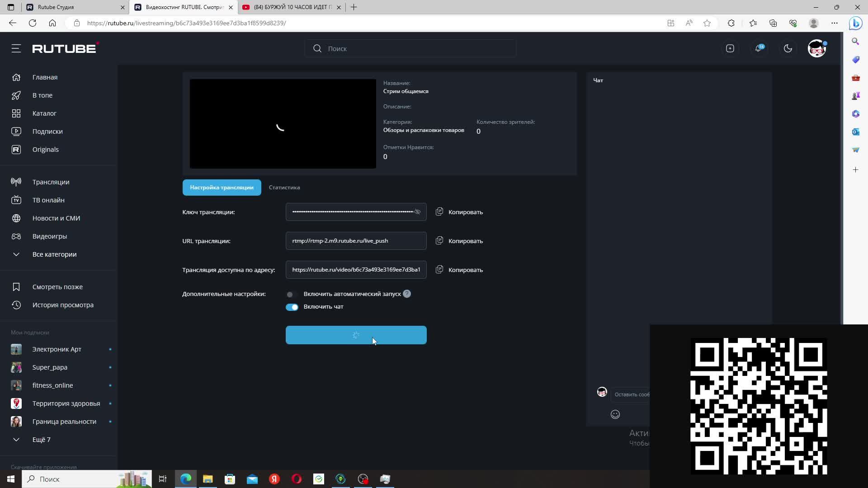
Task: Click the stream preview player
Action: [283, 124]
